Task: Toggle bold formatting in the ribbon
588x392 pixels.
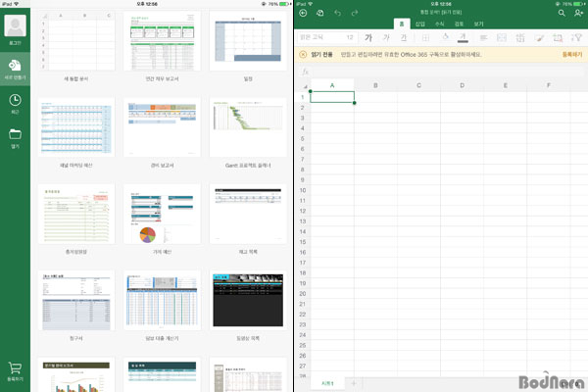Action: coord(368,37)
